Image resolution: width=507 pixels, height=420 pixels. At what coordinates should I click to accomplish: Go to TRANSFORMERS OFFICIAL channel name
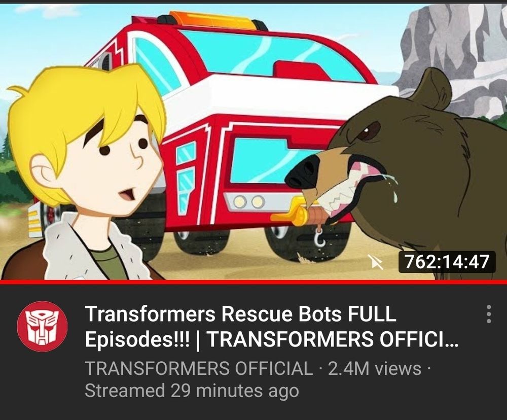(x=199, y=369)
